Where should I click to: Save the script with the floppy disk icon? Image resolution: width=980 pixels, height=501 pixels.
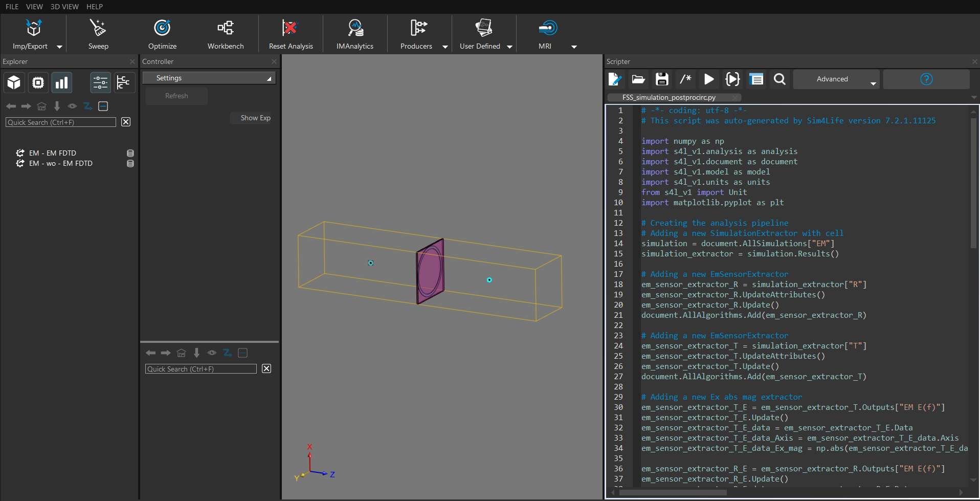click(662, 79)
